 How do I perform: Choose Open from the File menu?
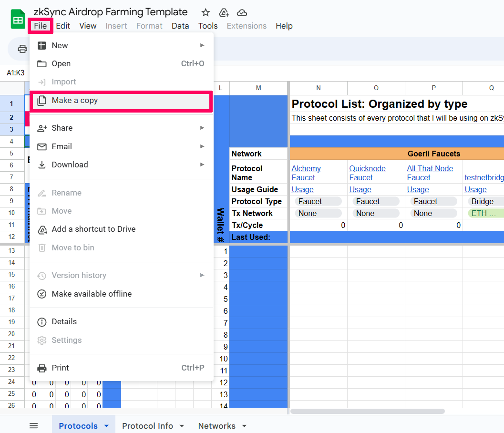(x=122, y=63)
